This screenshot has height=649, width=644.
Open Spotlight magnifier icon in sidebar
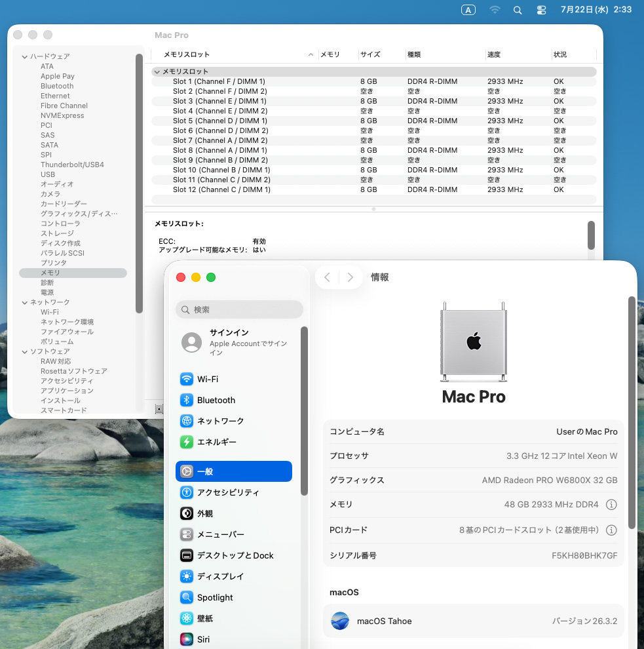tap(187, 597)
